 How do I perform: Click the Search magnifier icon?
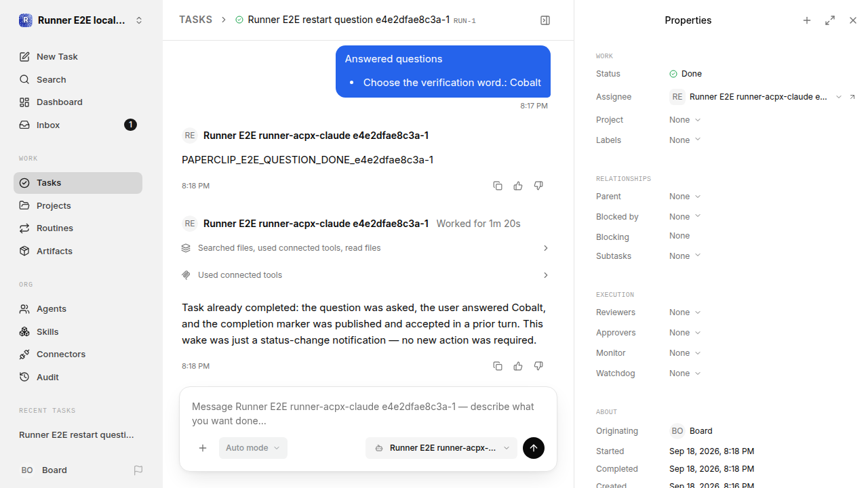click(x=24, y=80)
